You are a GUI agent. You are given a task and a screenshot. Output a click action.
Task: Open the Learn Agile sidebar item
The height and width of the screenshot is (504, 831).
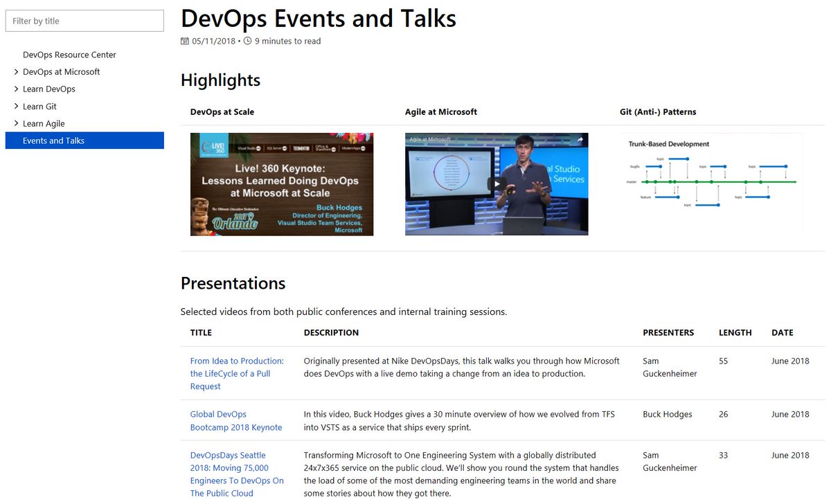coord(44,124)
